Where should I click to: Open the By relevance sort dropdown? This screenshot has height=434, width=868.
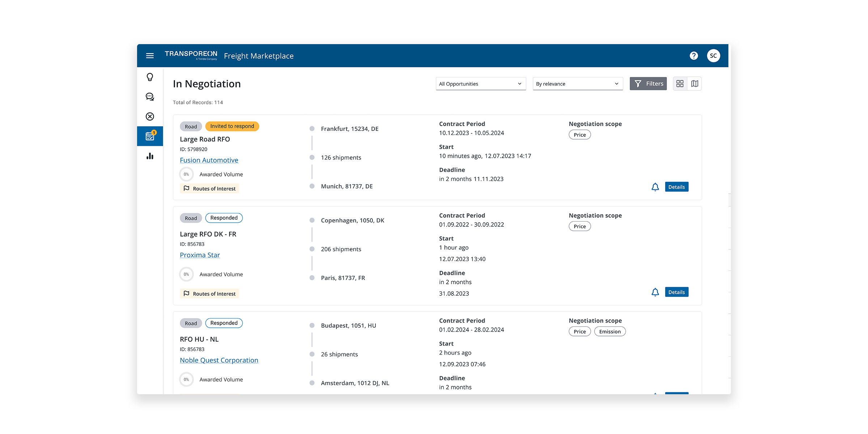578,84
